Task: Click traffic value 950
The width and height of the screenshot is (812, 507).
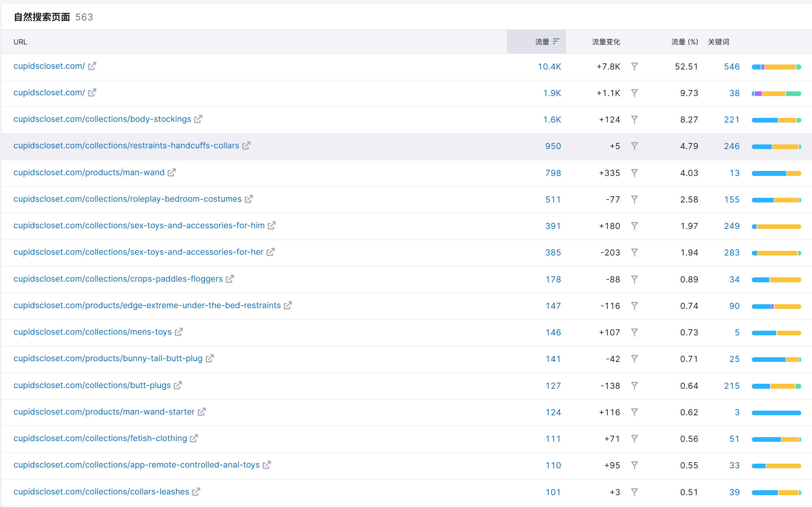Action: coord(553,146)
